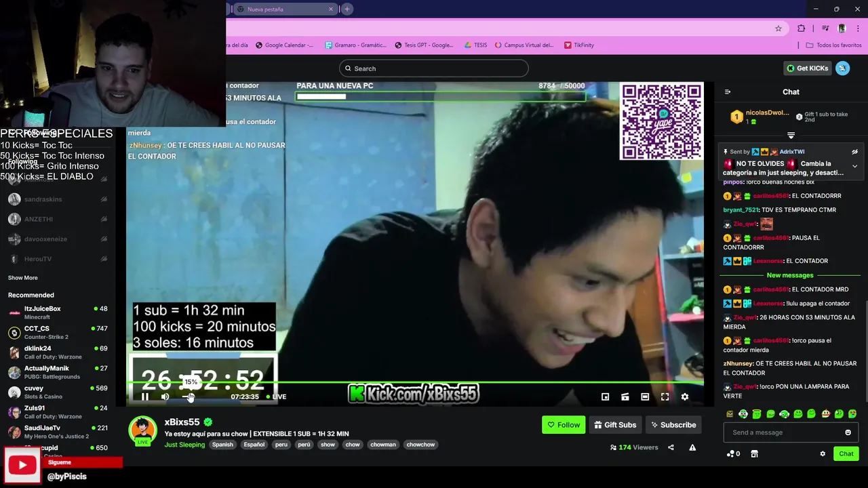Click Show More in followed channels
This screenshot has width=868, height=488.
[23, 278]
